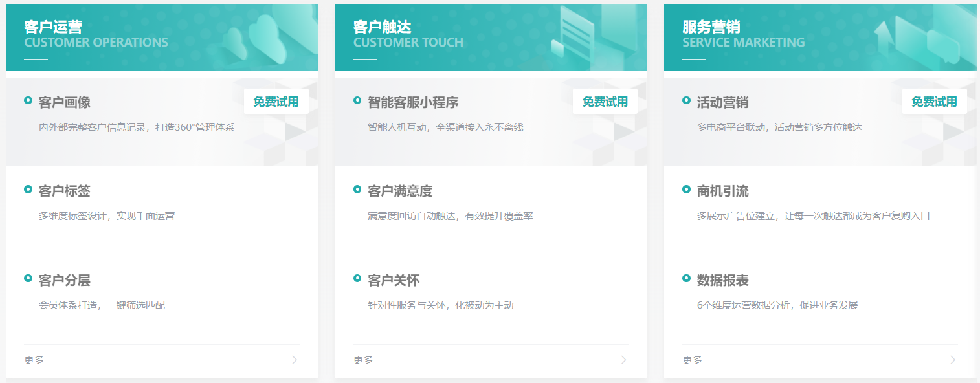
Task: Click the bullet circle beside 客户标签
Action: coord(28,189)
